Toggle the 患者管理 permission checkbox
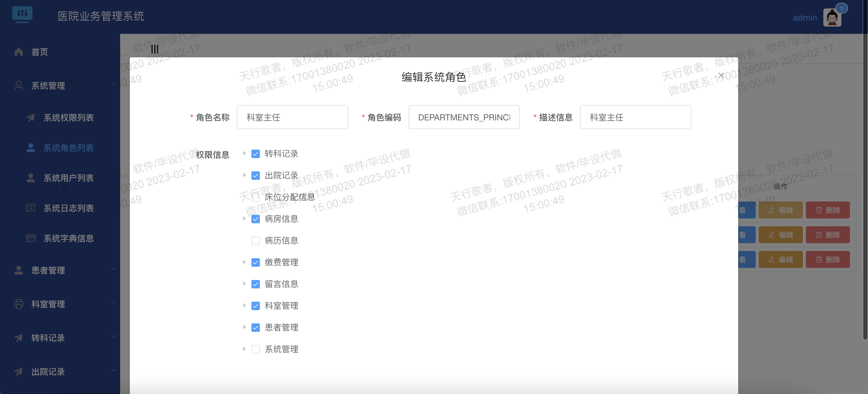 [x=256, y=328]
